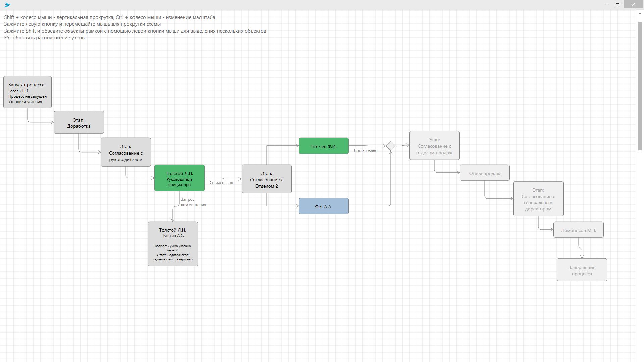Select the 'Завершение процесса' end node
The height and width of the screenshot is (362, 644).
click(x=582, y=270)
